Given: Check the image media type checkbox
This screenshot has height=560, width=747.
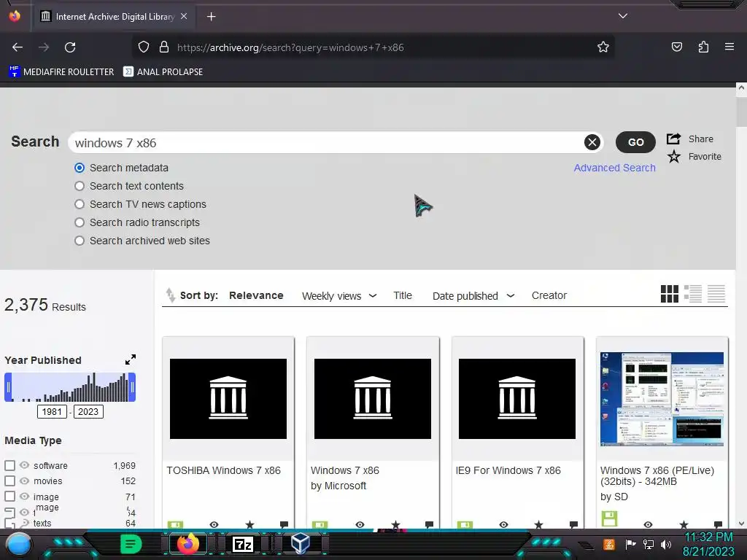Looking at the screenshot, I should click(x=9, y=496).
